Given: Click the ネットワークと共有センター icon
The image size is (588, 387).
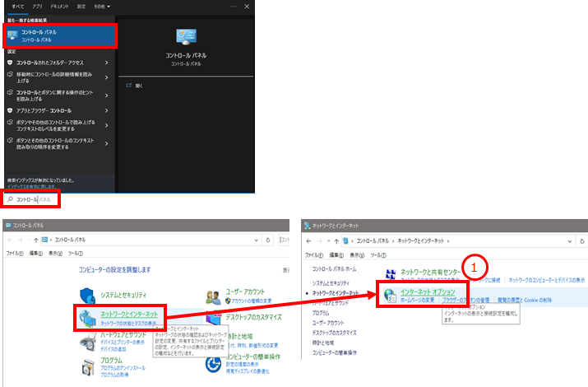Looking at the screenshot, I should click(x=391, y=274).
